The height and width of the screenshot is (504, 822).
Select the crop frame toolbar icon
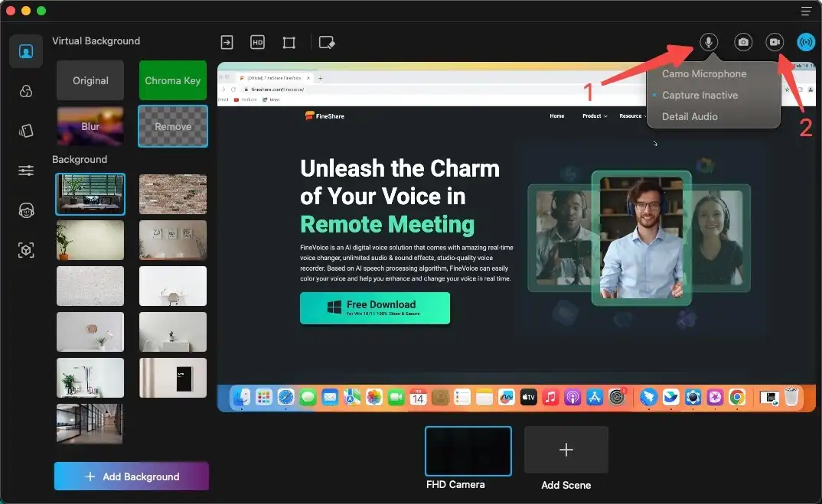(x=289, y=42)
